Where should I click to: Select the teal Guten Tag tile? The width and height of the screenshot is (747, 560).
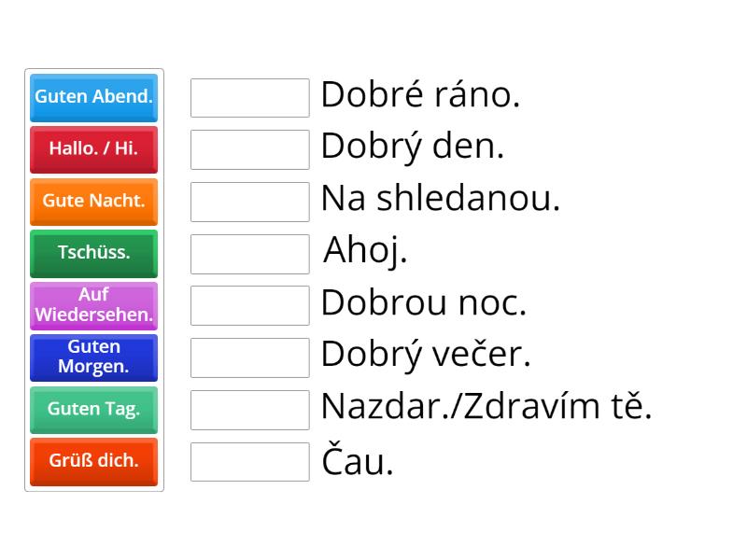(93, 410)
